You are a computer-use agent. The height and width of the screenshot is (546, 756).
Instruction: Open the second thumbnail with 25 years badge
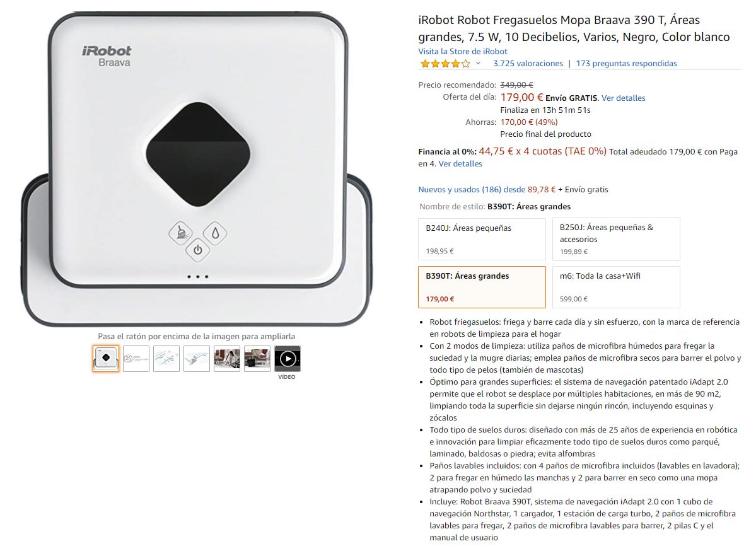136,359
